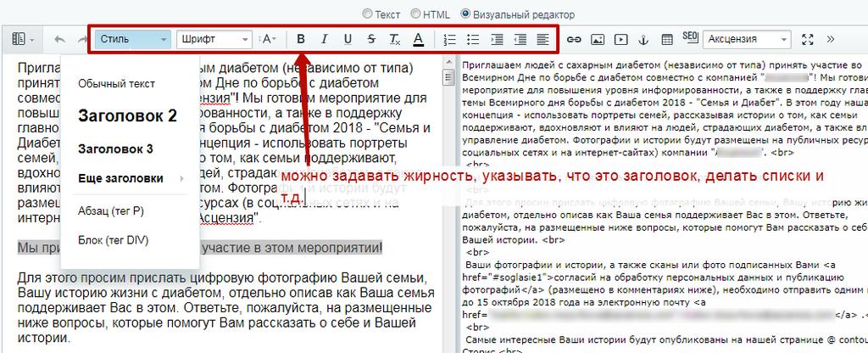The height and width of the screenshot is (353, 868).
Task: Open the Шрифт dropdown
Action: point(214,39)
